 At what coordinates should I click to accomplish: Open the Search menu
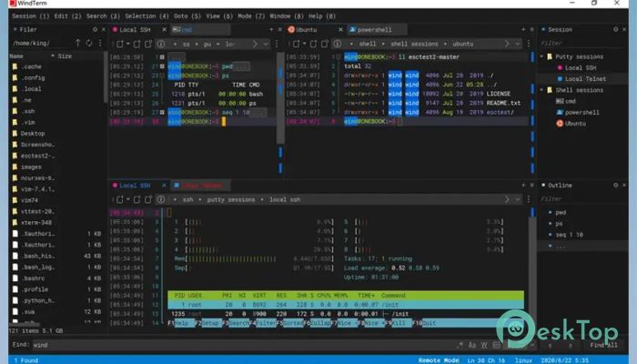pos(103,16)
